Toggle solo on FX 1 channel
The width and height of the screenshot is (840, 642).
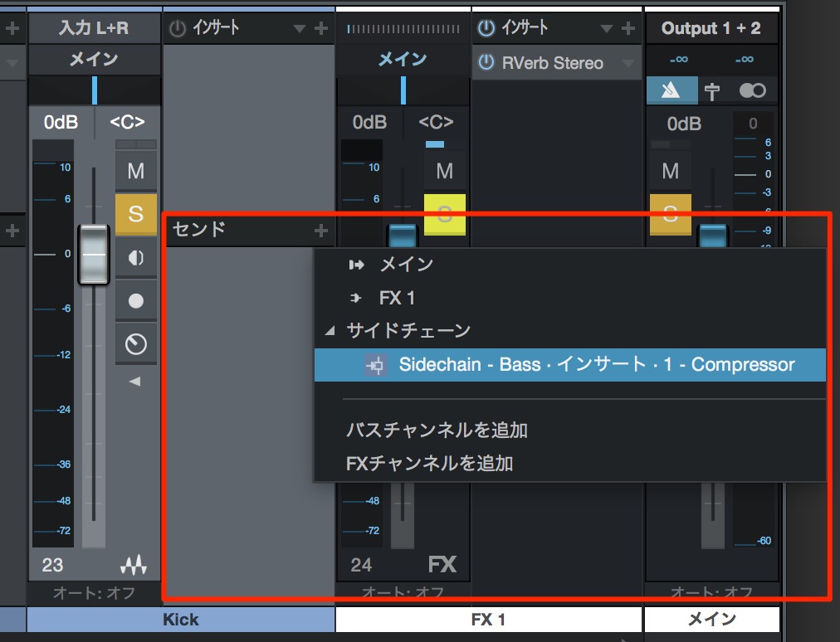coord(445,215)
